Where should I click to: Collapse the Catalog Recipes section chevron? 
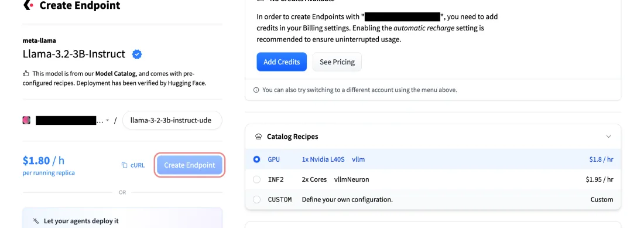click(x=609, y=137)
